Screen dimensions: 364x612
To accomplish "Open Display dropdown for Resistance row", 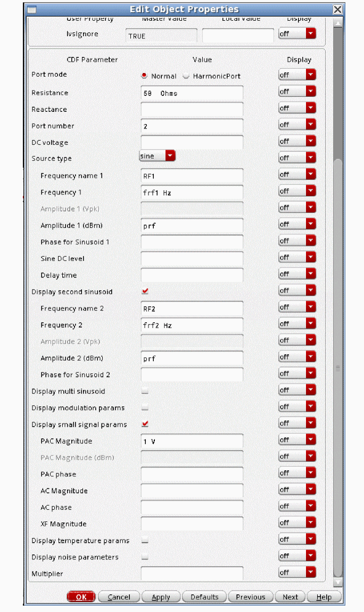I will point(297,92).
